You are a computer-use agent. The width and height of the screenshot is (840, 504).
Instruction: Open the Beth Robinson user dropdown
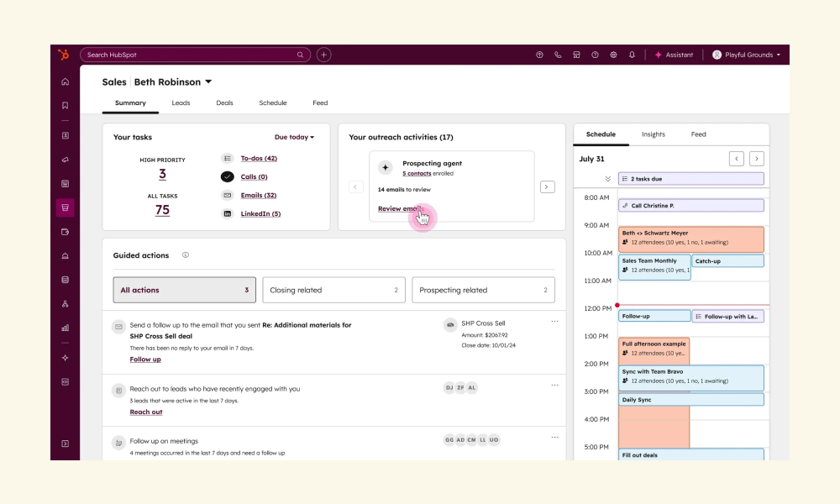[173, 82]
